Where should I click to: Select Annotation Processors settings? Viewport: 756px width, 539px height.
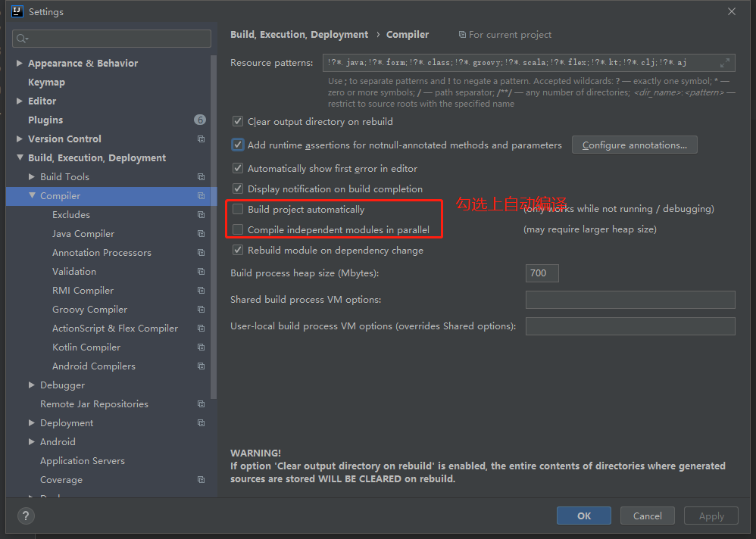[x=102, y=253]
